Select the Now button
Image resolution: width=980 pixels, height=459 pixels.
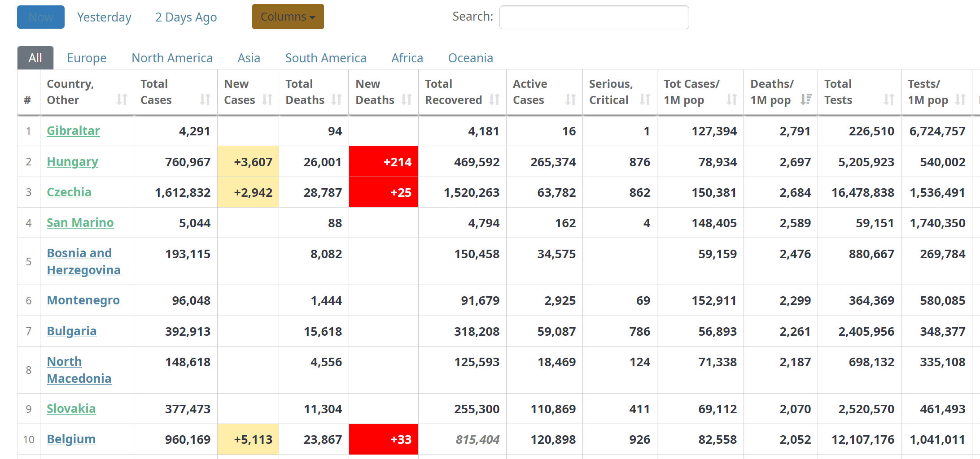(x=41, y=17)
